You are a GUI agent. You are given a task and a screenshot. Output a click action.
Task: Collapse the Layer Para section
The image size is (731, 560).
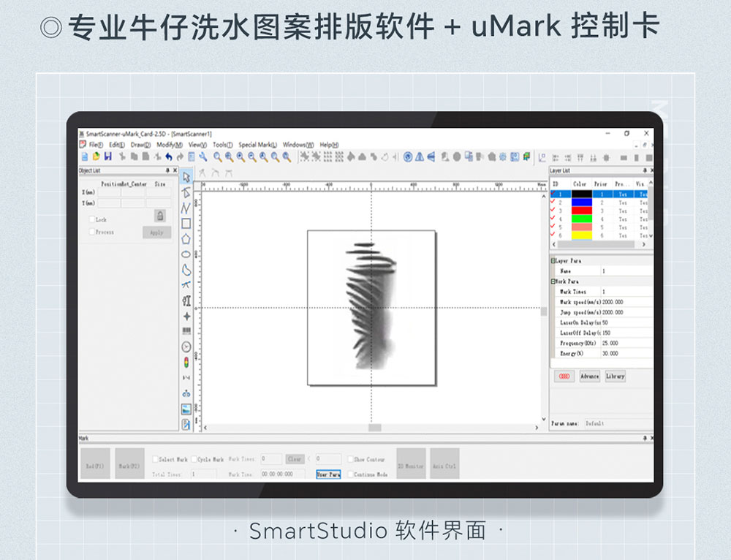[x=553, y=261]
